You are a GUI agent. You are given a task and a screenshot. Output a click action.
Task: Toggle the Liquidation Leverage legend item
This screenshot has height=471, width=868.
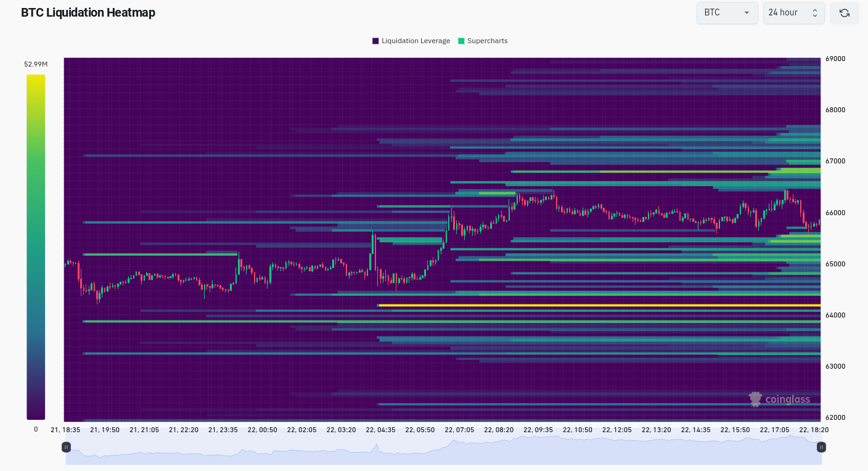(x=411, y=41)
